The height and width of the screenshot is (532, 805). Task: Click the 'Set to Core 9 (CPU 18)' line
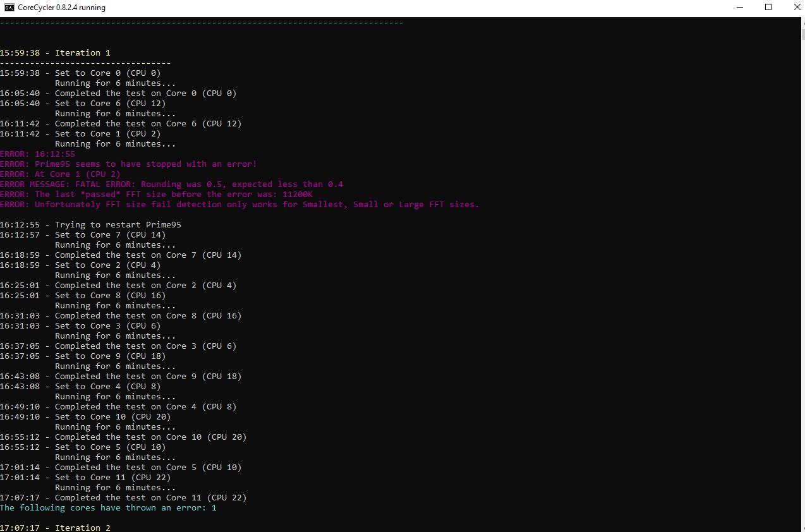83,356
